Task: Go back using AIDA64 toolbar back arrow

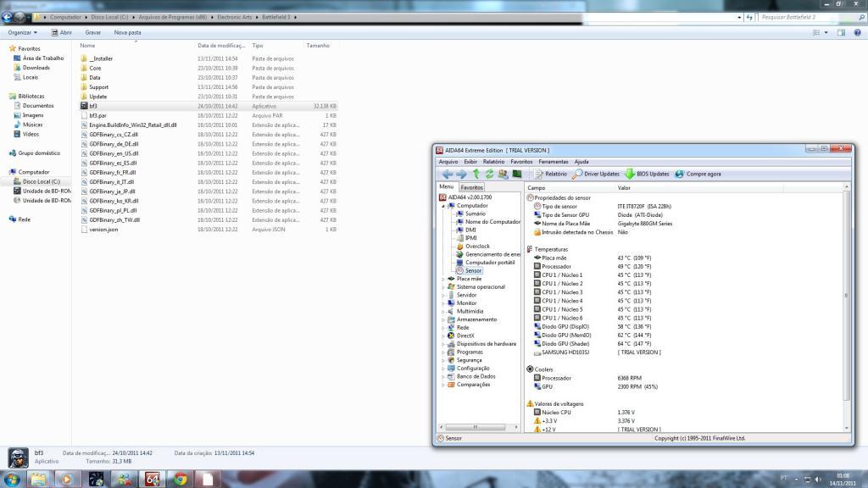Action: tap(447, 174)
